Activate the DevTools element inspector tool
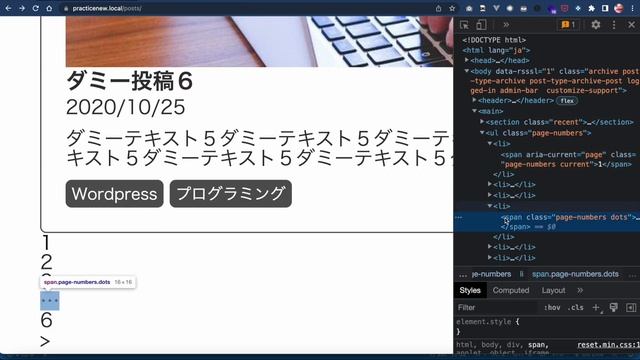This screenshot has width=640, height=360. click(464, 25)
